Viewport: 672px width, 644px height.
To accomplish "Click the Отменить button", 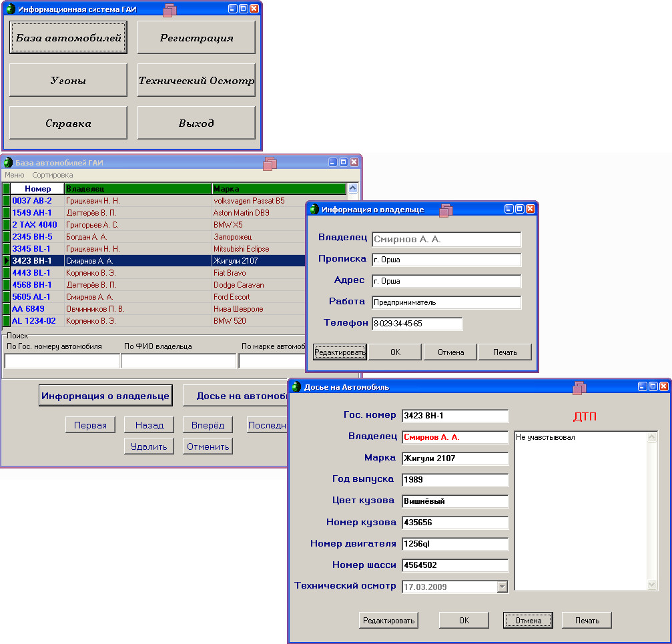I will (x=208, y=446).
